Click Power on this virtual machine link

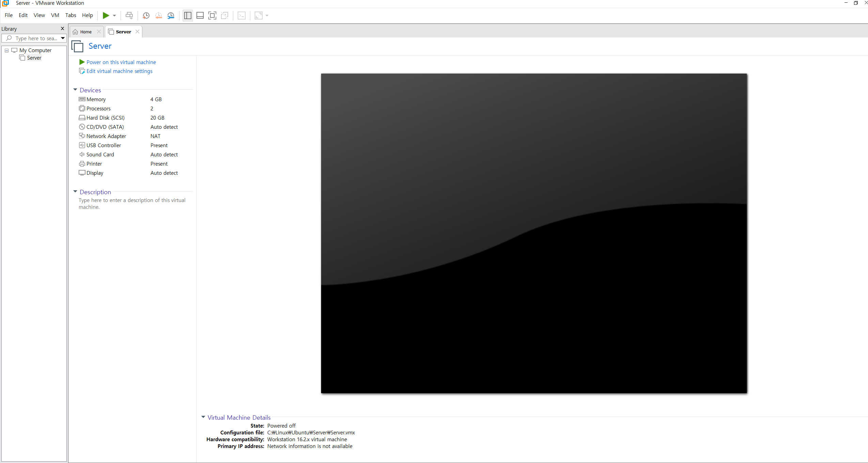(121, 62)
